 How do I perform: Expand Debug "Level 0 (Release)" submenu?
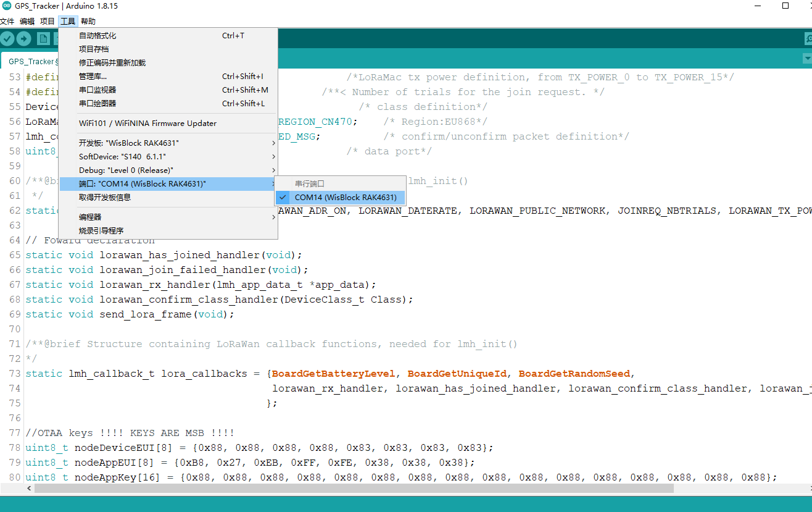click(x=168, y=170)
